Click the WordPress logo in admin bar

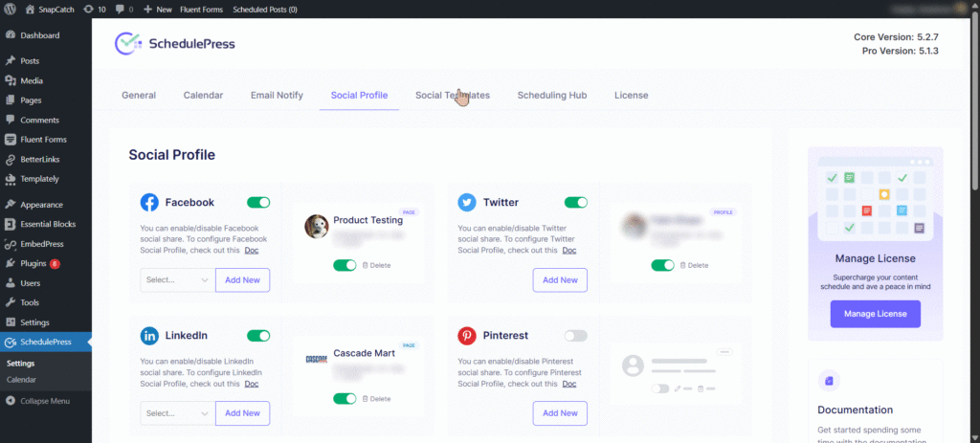[x=11, y=10]
